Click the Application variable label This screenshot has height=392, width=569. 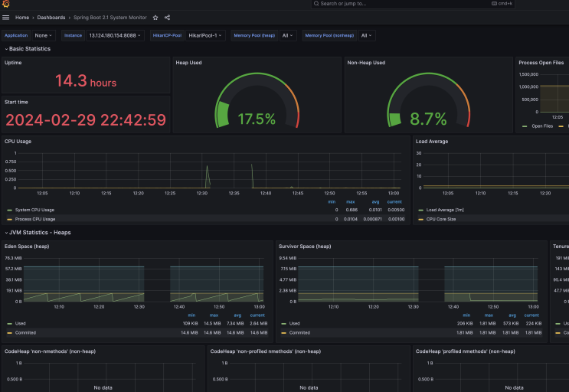(16, 35)
